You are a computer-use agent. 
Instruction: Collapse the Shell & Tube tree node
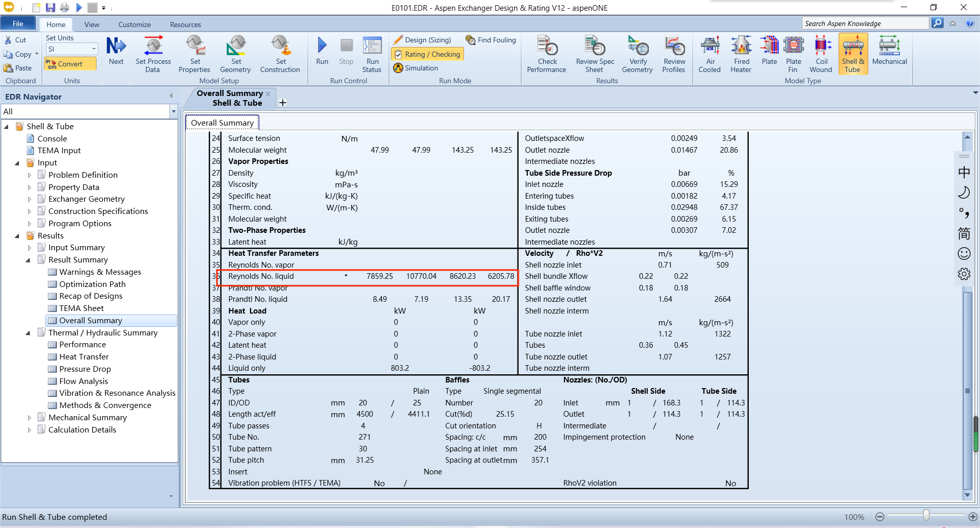6,127
